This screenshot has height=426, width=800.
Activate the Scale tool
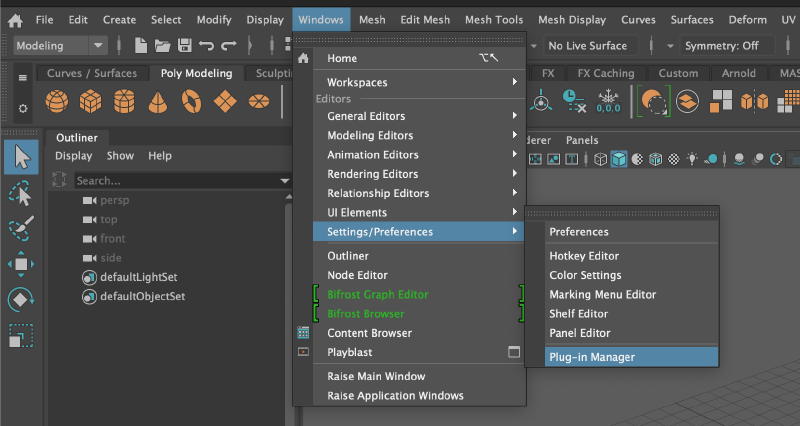(21, 335)
